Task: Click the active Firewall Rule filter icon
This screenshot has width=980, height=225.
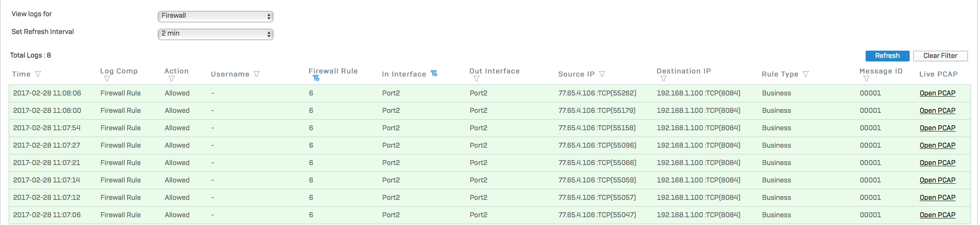Action: click(x=316, y=78)
